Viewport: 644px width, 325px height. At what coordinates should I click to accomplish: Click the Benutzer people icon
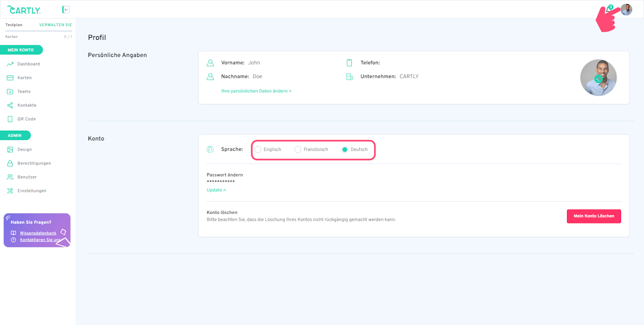point(10,177)
